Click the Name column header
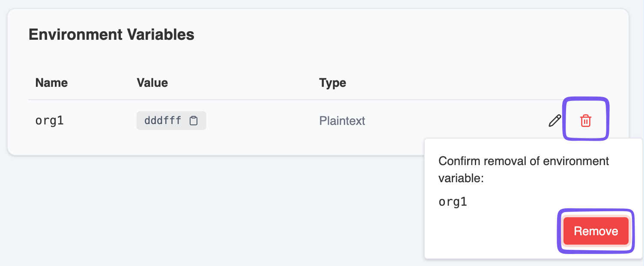Image resolution: width=644 pixels, height=266 pixels. tap(51, 83)
